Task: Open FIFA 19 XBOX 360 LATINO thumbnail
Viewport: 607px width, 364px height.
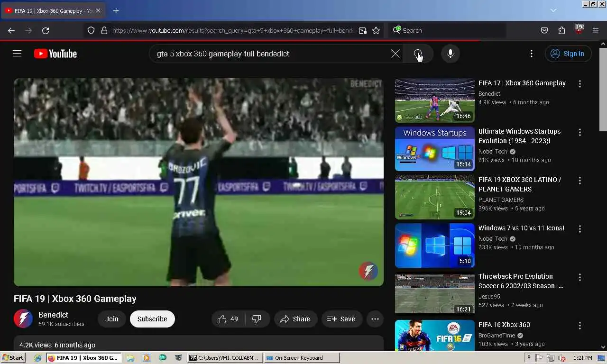Action: point(435,197)
